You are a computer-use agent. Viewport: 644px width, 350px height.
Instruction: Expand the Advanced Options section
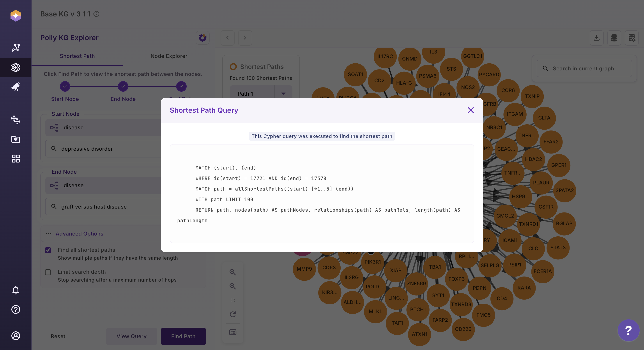(x=79, y=234)
